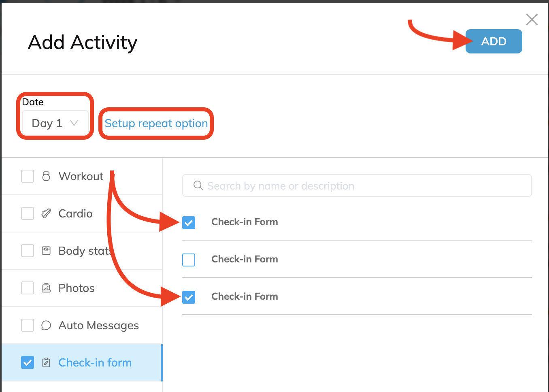Click the Workout kettlebell icon
The height and width of the screenshot is (392, 549).
point(46,176)
